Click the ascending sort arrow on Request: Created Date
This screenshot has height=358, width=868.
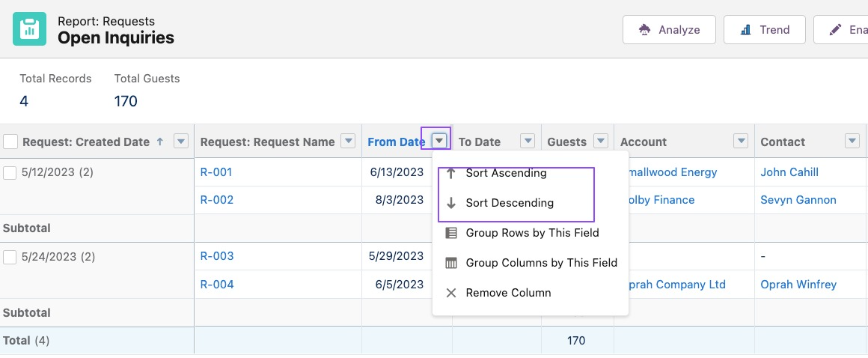[x=160, y=142]
